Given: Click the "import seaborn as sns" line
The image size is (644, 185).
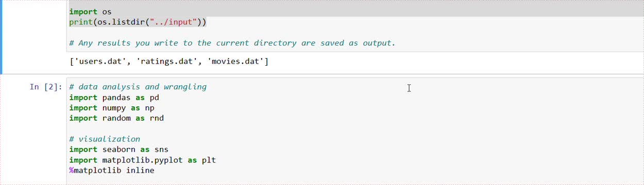Looking at the screenshot, I should [118, 150].
